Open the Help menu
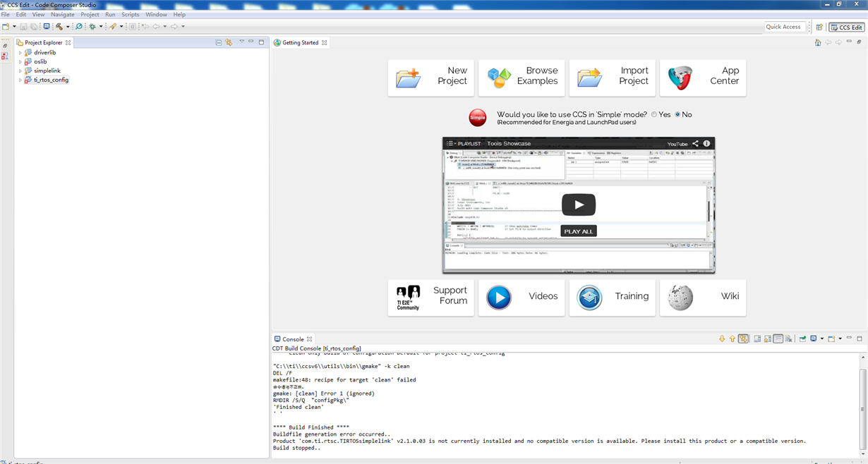This screenshot has width=868, height=464. click(180, 14)
